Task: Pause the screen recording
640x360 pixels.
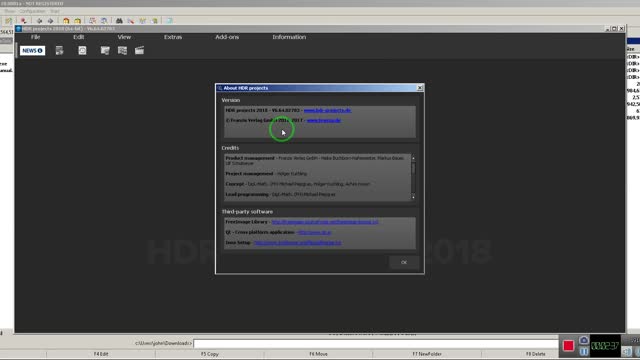Action: click(x=584, y=351)
